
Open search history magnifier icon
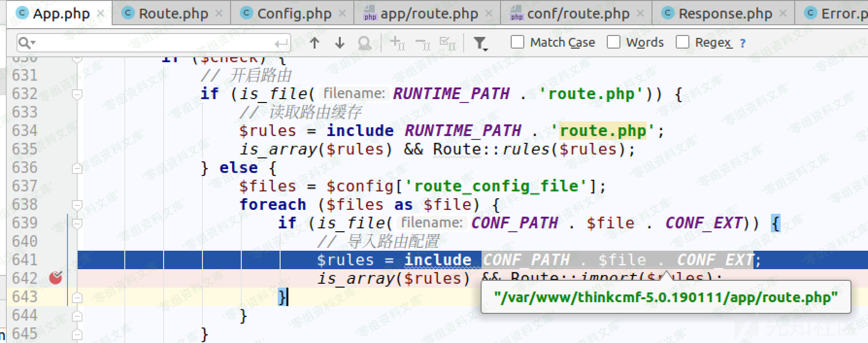[x=26, y=43]
